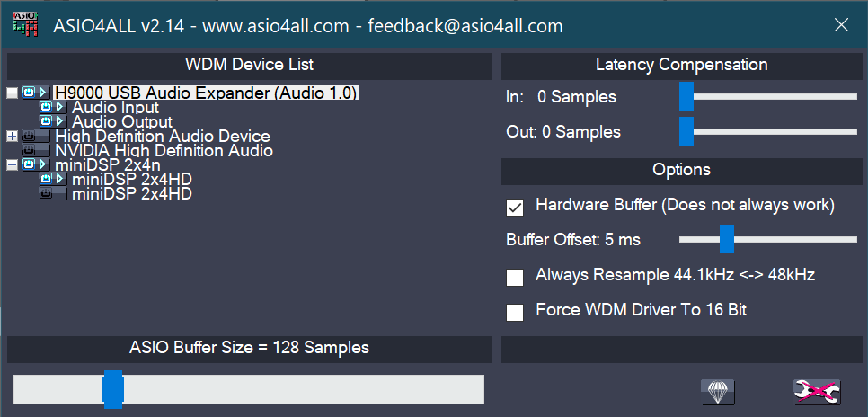Click the ASIO4ALL logo in title bar
This screenshot has width=868, height=417.
pos(25,25)
